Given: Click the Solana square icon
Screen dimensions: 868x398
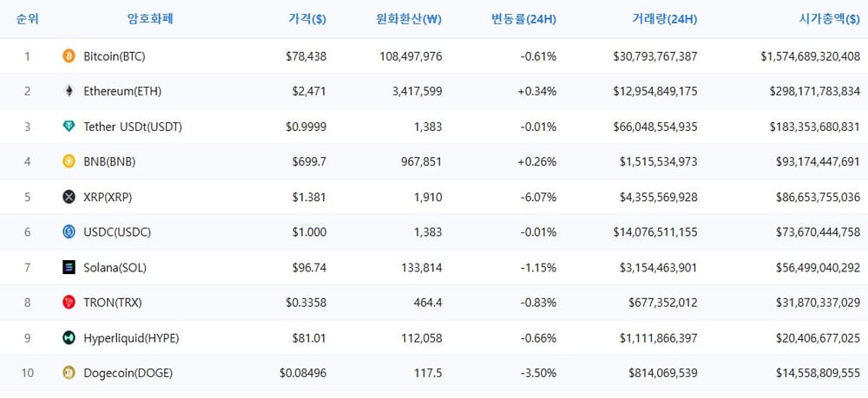Looking at the screenshot, I should pos(69,268).
